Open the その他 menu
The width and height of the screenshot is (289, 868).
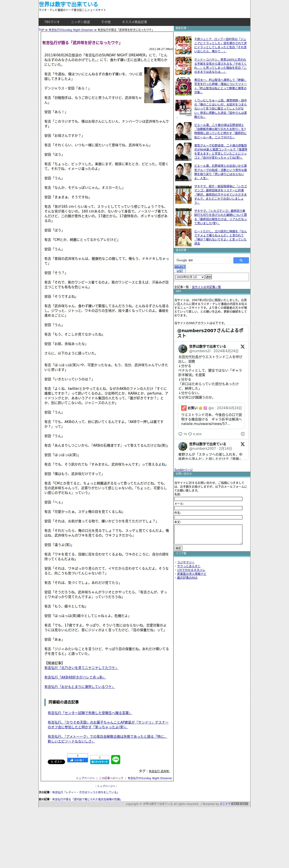pos(106,22)
